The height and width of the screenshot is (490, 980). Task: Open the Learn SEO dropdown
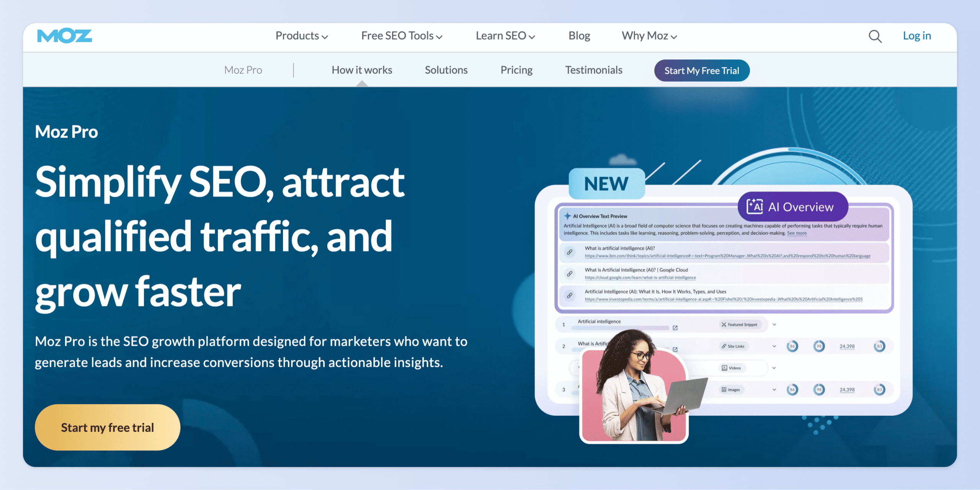click(x=505, y=36)
